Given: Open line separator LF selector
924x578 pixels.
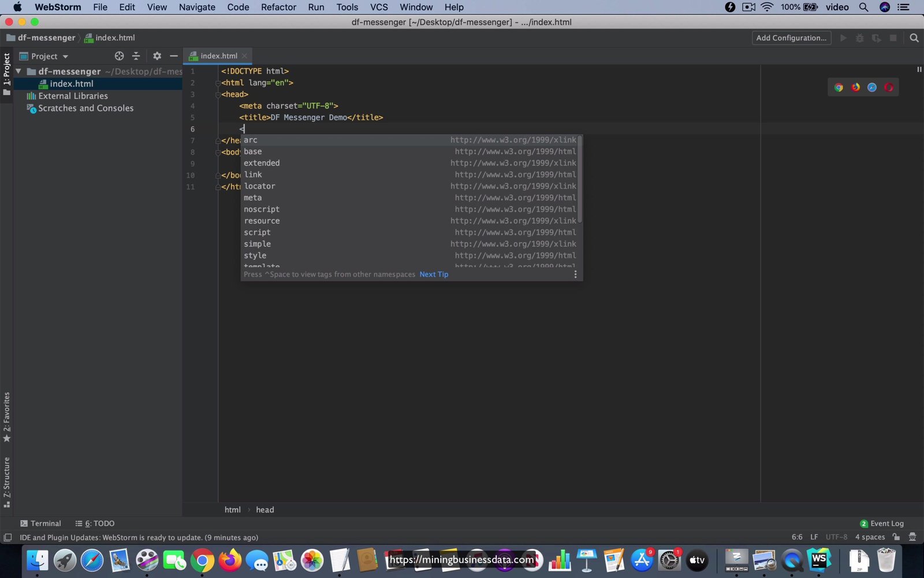Looking at the screenshot, I should [814, 538].
